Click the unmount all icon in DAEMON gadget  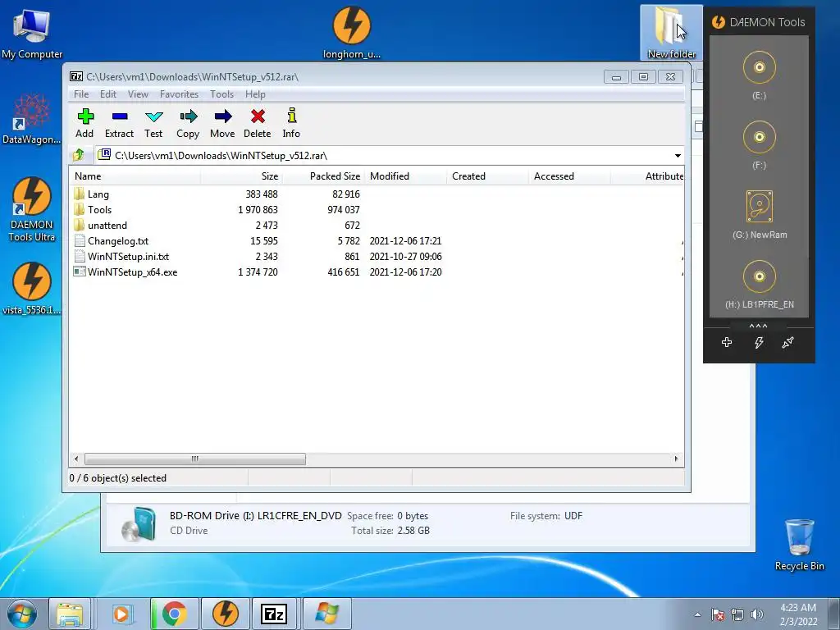tap(788, 342)
